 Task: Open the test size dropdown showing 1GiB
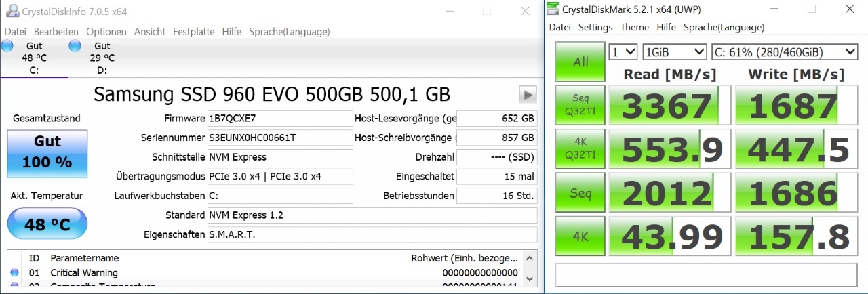[x=675, y=51]
